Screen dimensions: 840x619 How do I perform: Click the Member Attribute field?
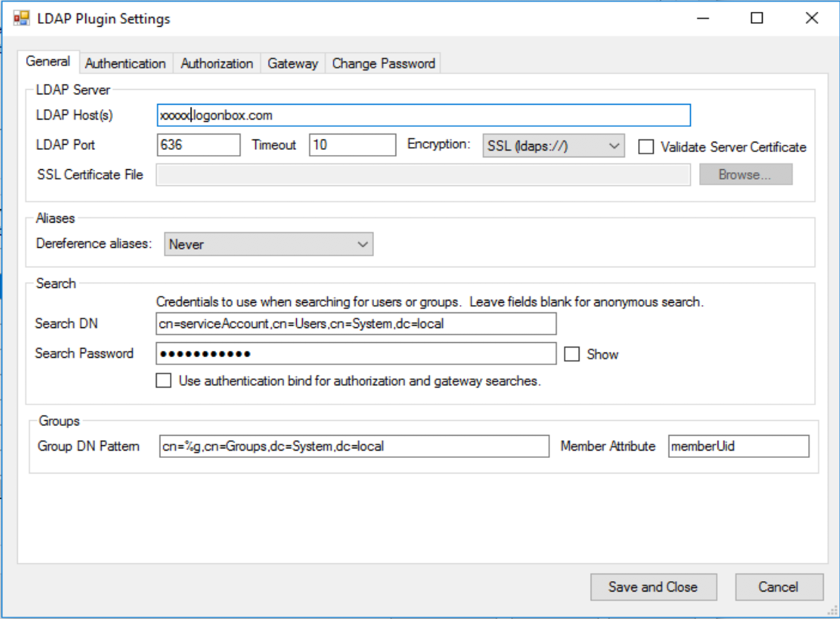coord(738,447)
